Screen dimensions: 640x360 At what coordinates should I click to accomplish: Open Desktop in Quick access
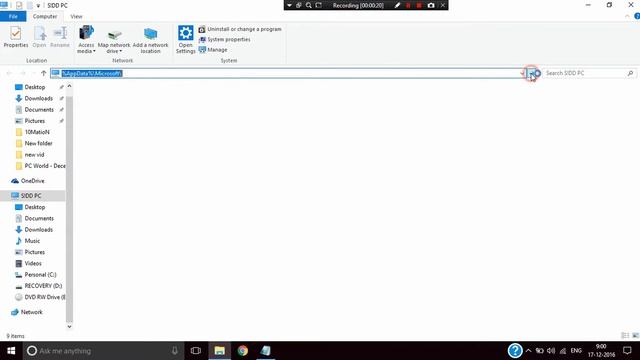point(35,87)
